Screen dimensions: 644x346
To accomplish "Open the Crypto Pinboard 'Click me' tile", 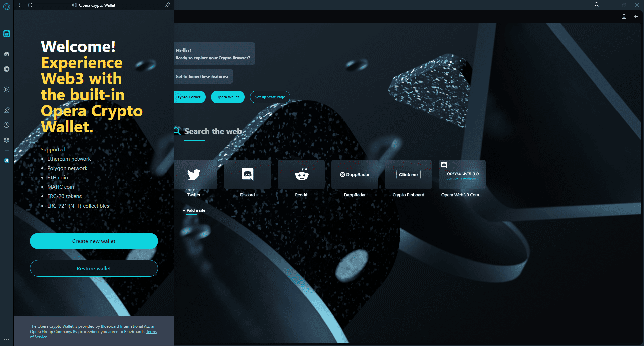I will click(x=409, y=175).
